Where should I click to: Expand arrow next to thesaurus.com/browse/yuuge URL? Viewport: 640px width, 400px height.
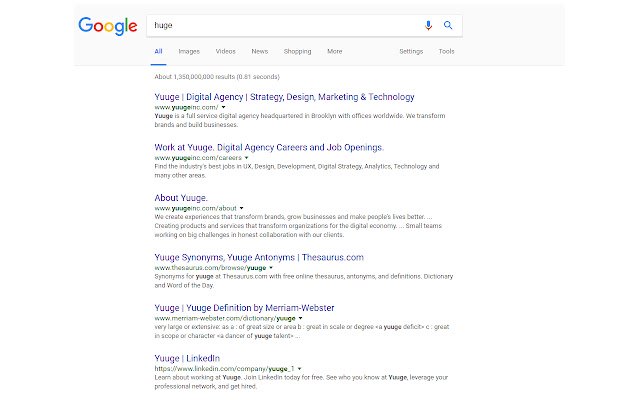[x=271, y=268]
